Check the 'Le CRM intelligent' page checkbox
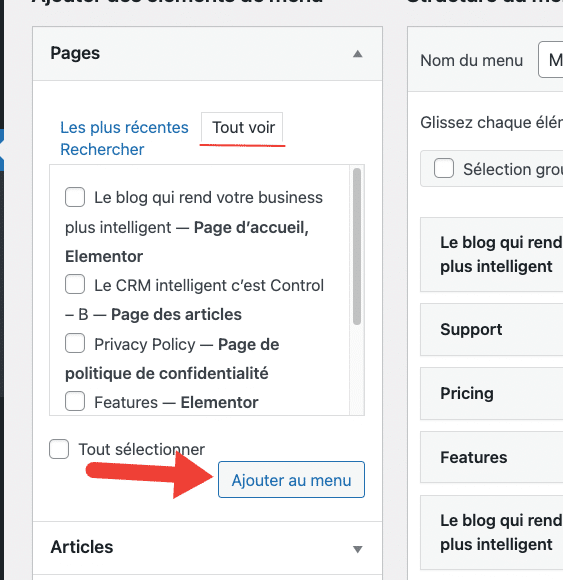563x580 pixels. (x=75, y=284)
